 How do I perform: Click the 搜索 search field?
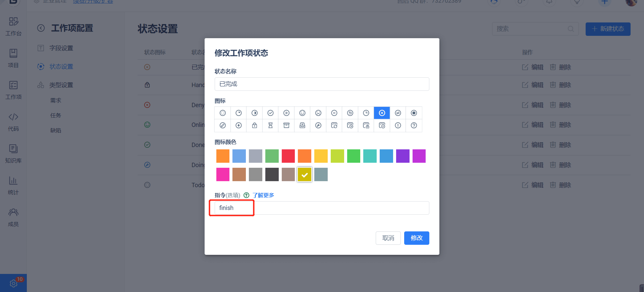point(535,29)
